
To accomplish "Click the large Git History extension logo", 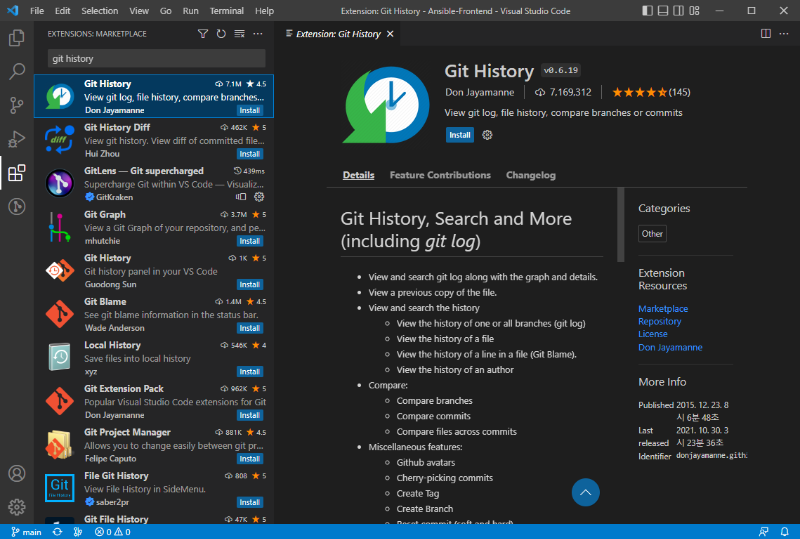I will click(386, 105).
